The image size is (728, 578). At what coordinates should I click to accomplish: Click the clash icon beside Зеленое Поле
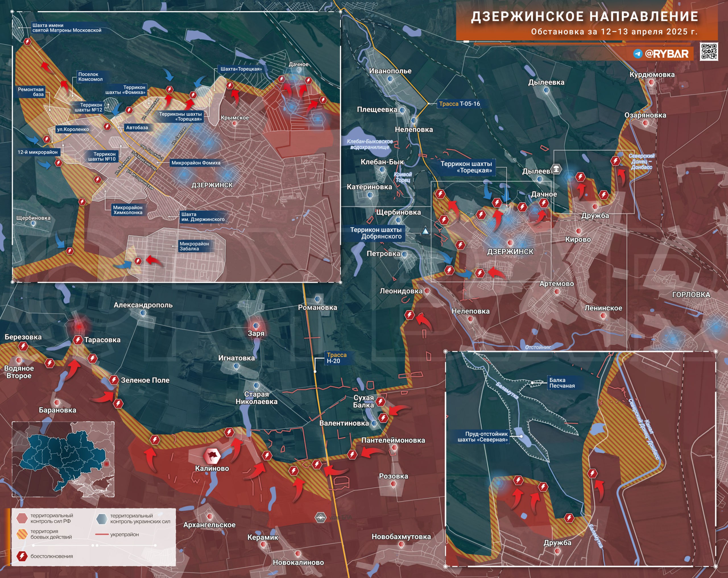pyautogui.click(x=114, y=380)
